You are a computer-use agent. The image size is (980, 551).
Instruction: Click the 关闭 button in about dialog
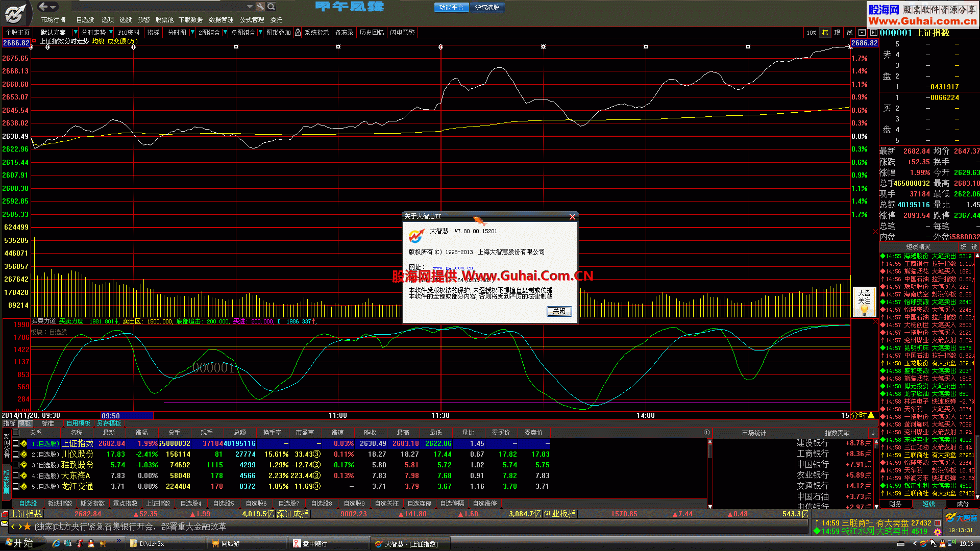pos(559,311)
